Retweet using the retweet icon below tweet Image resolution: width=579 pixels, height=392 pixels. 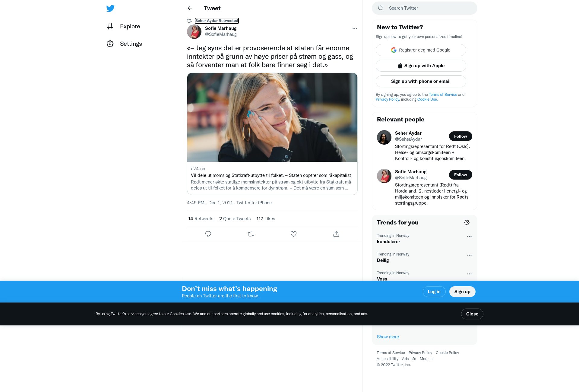coord(251,234)
